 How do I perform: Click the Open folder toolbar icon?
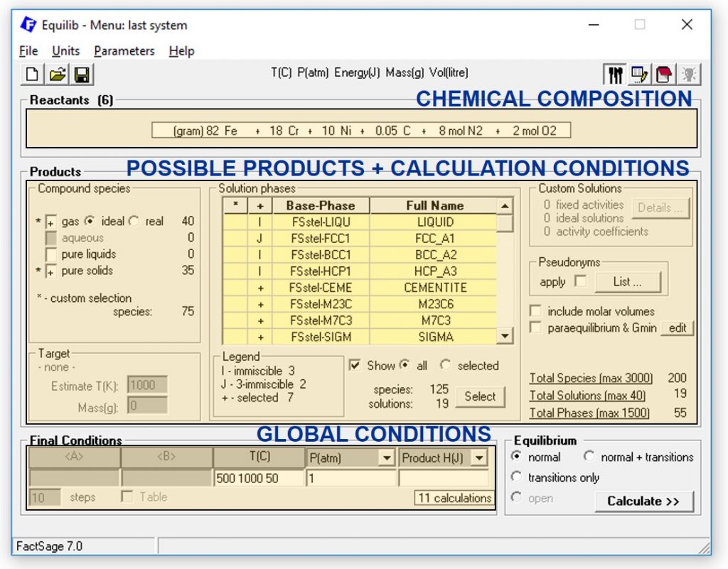coord(57,74)
